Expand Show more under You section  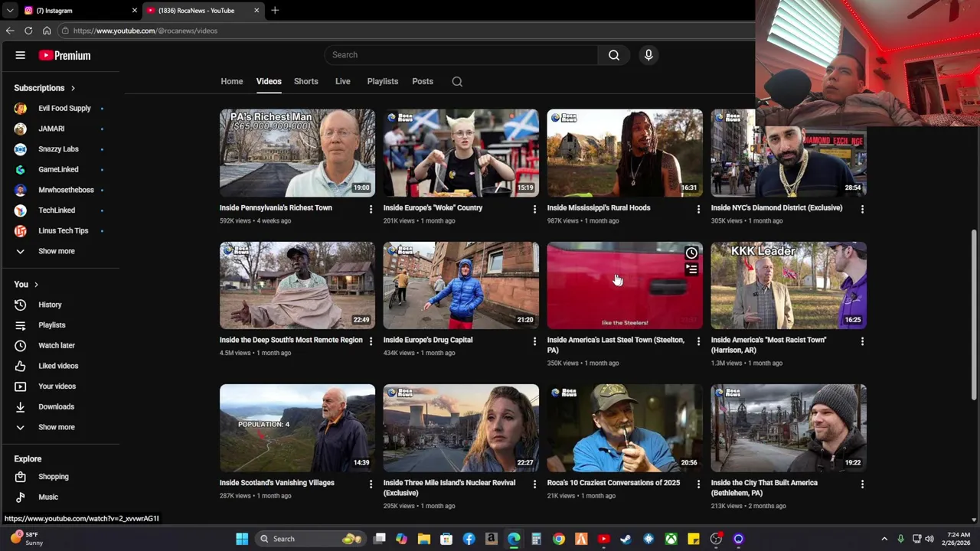click(57, 427)
